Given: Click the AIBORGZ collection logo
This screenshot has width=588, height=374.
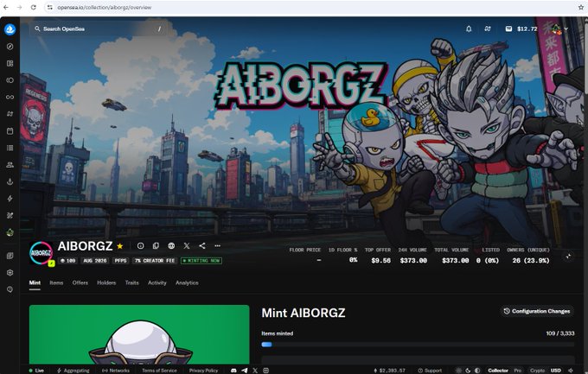Looking at the screenshot, I should (41, 253).
